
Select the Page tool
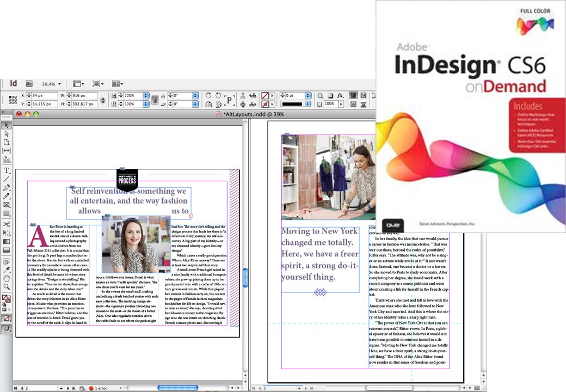[x=7, y=142]
